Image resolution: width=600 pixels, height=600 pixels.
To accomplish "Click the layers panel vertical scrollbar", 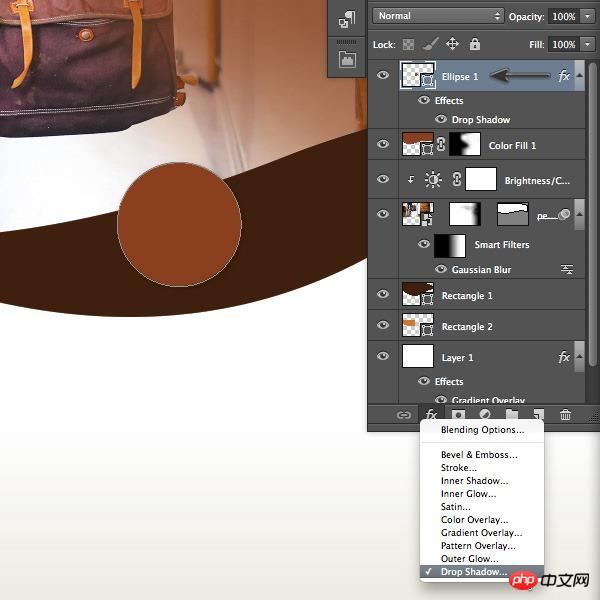I will 593,214.
